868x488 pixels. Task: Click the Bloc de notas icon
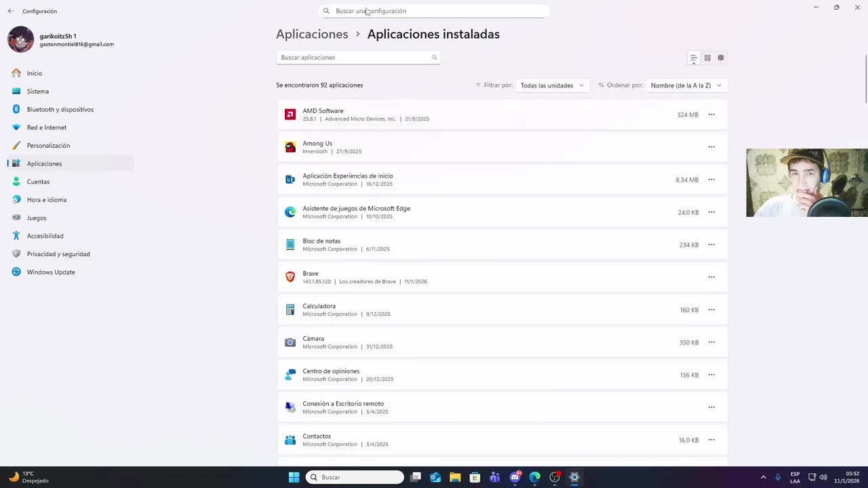[290, 245]
